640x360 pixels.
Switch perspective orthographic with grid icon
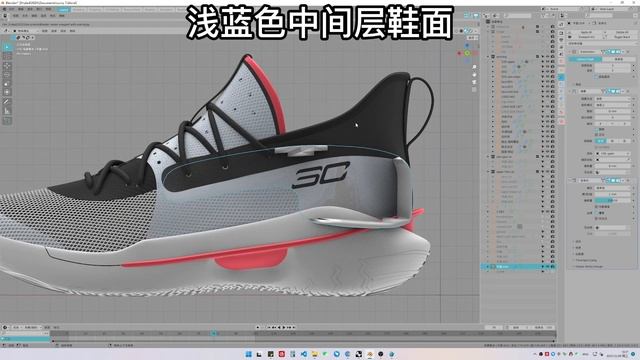(x=474, y=90)
